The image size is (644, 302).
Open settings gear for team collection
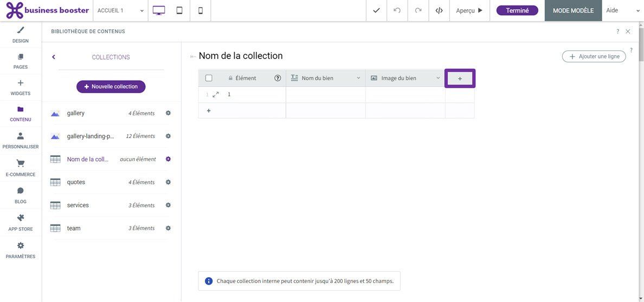[x=168, y=228]
